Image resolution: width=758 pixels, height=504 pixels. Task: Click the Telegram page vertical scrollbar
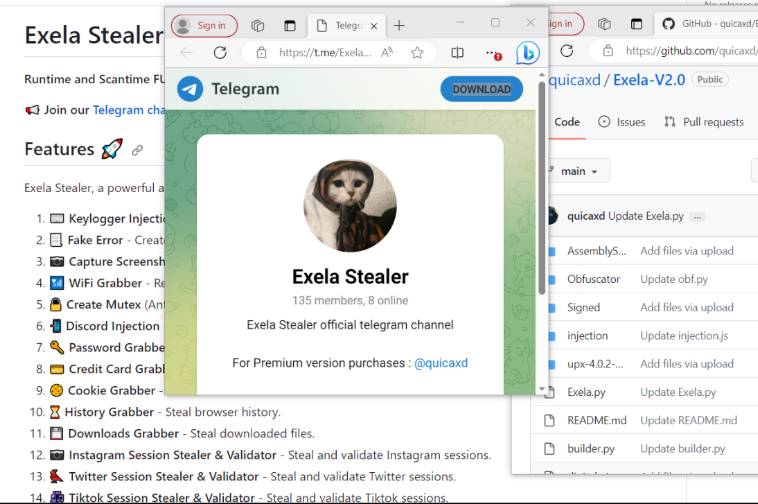click(x=541, y=186)
